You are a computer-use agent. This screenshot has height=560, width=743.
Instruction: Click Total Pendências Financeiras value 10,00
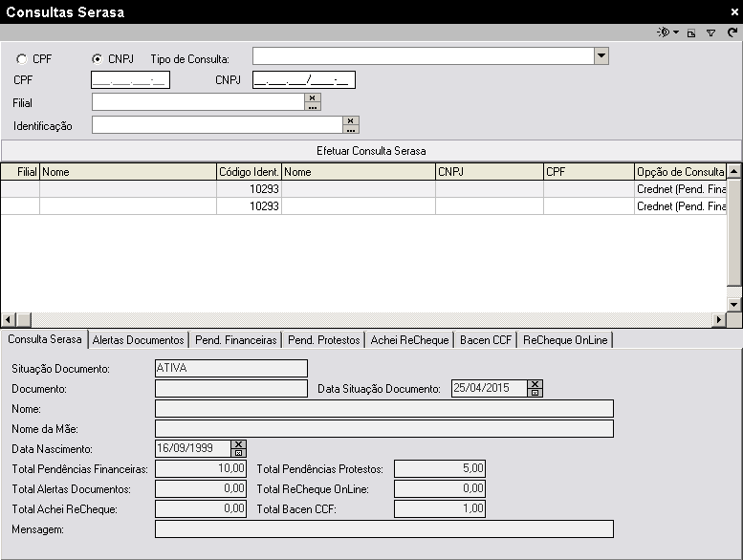pos(201,468)
